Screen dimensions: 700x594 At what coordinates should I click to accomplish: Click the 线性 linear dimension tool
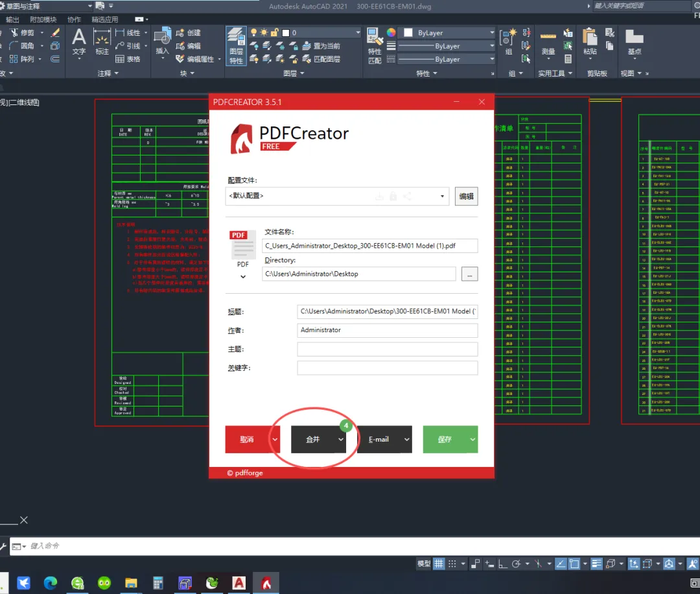click(x=128, y=32)
